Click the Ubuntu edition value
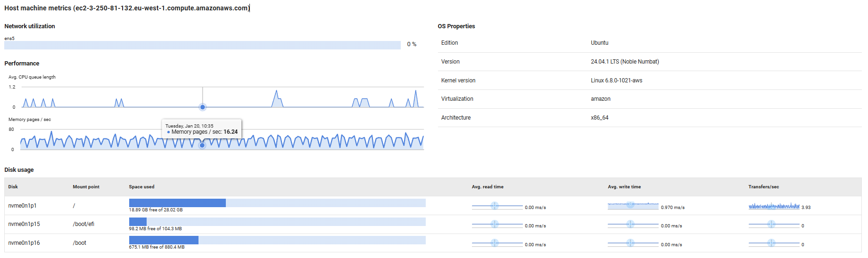868x258 pixels. (x=599, y=43)
